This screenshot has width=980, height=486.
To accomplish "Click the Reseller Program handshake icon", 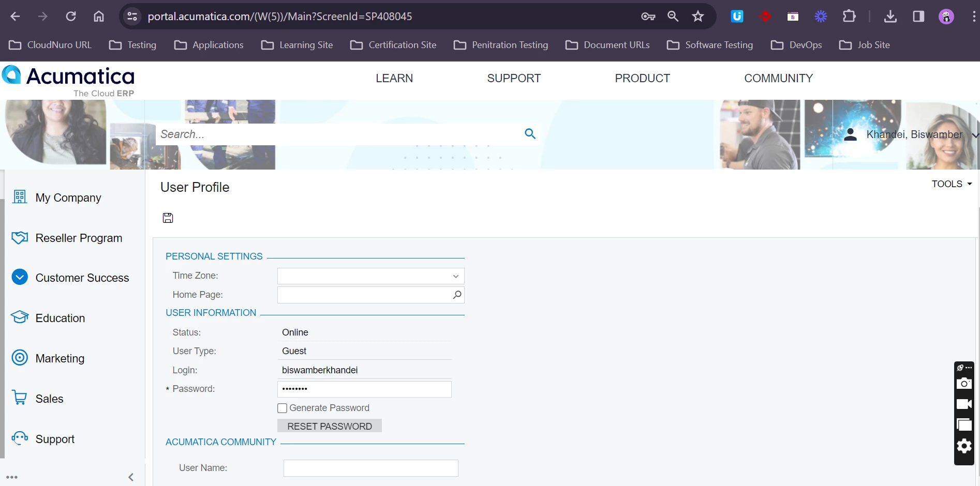I will (x=20, y=238).
